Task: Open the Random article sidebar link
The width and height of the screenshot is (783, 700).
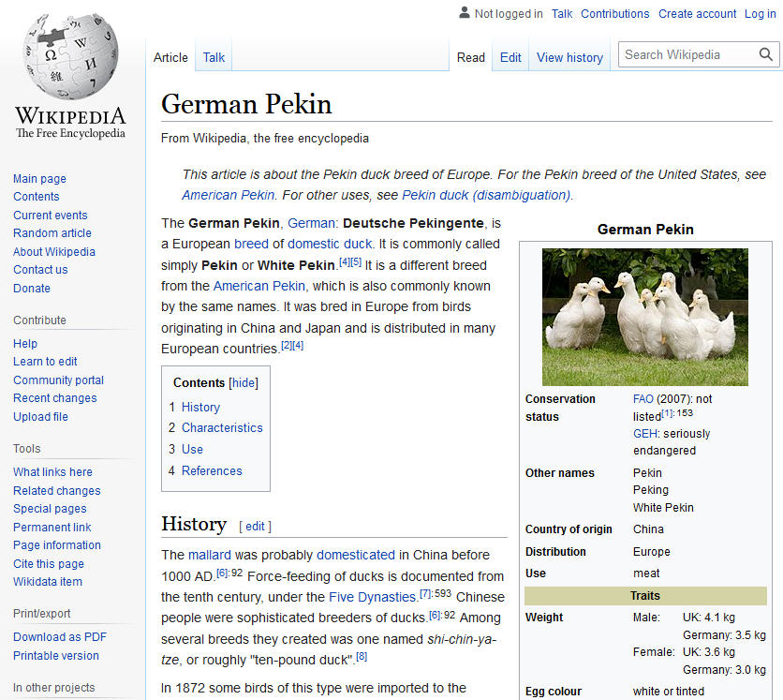Action: [x=52, y=233]
